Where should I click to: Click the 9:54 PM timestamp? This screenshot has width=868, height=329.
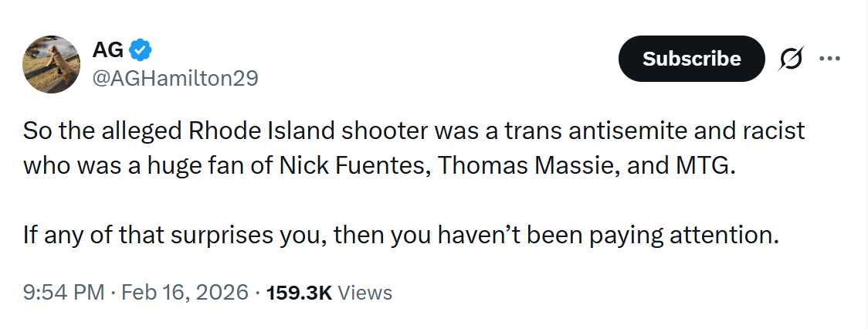[x=63, y=293]
